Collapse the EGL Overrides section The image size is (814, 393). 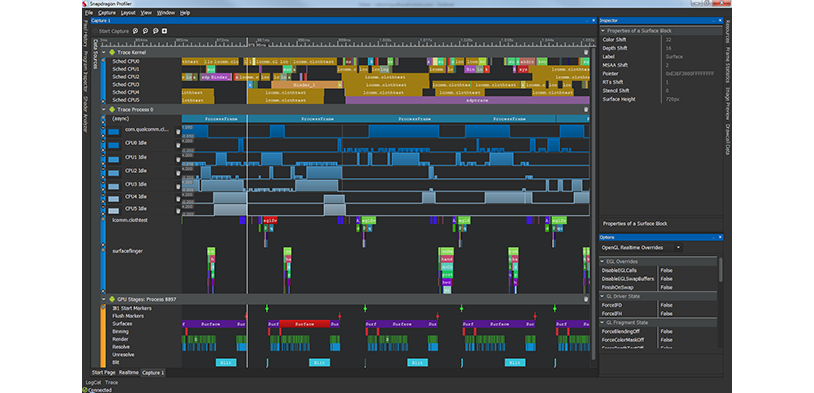(603, 262)
